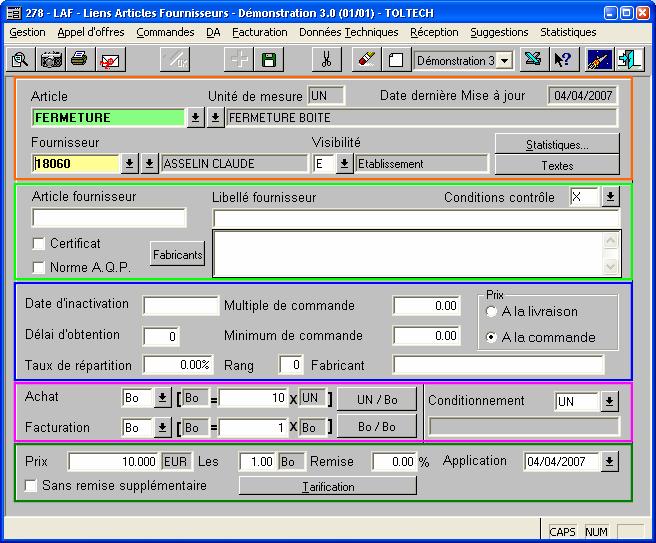
Task: Click the search magnifier toolbar icon
Action: coord(19,60)
